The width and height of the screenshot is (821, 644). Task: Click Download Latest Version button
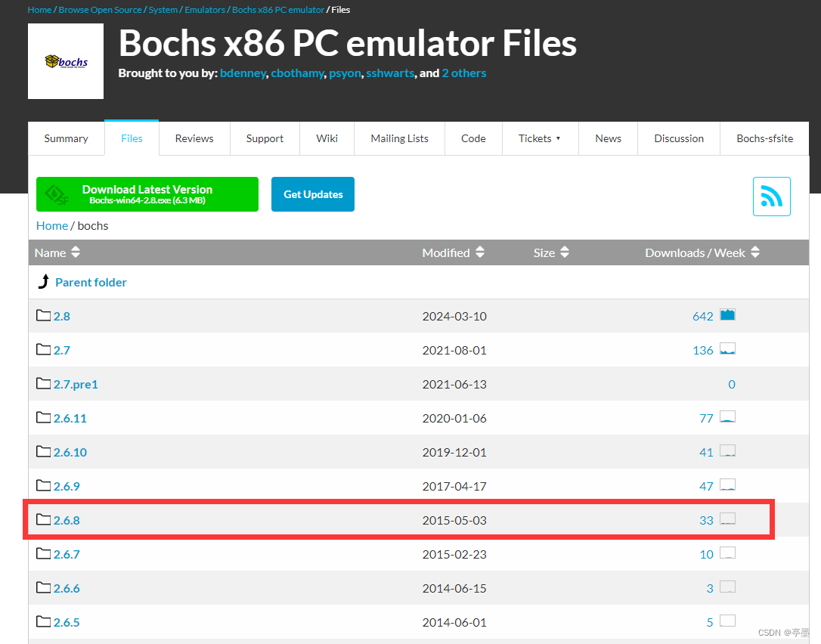(147, 194)
